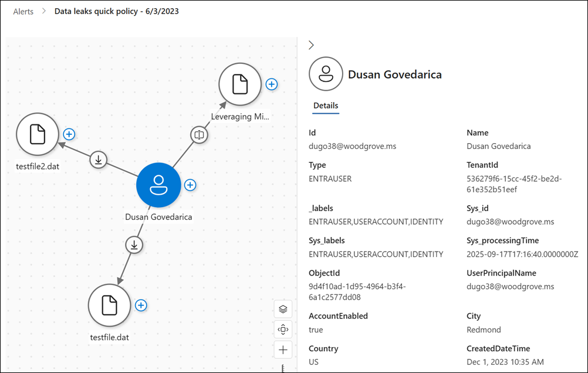Image resolution: width=588 pixels, height=373 pixels.
Task: Select the testfile.dat file node
Action: pyautogui.click(x=109, y=306)
